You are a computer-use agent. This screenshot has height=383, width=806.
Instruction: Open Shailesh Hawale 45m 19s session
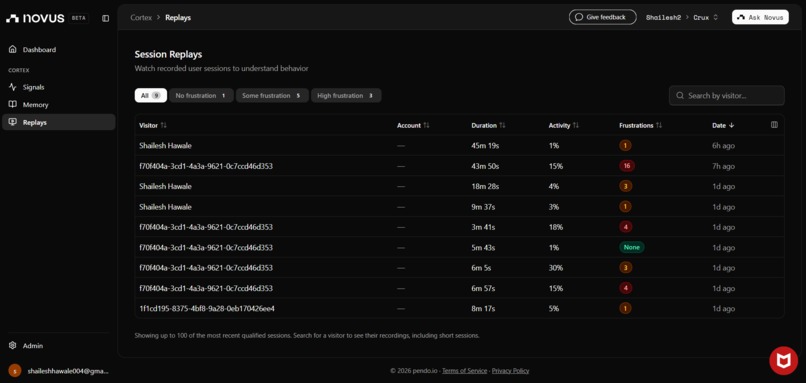point(460,145)
